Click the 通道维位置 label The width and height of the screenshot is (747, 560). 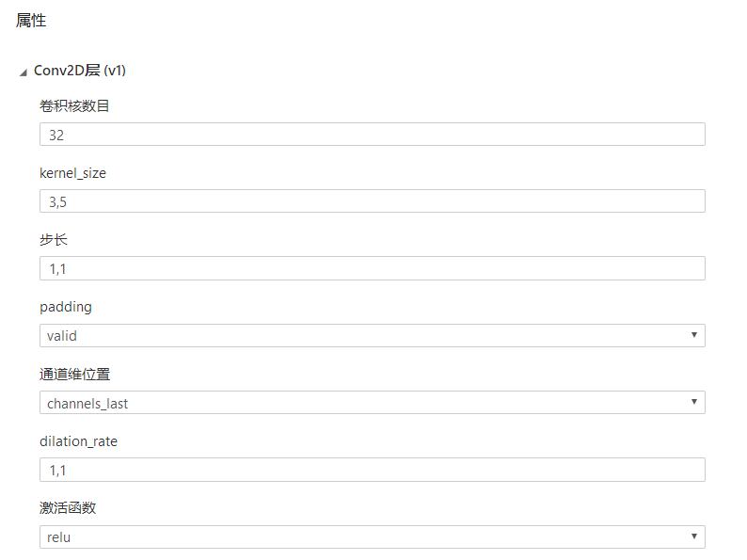74,375
